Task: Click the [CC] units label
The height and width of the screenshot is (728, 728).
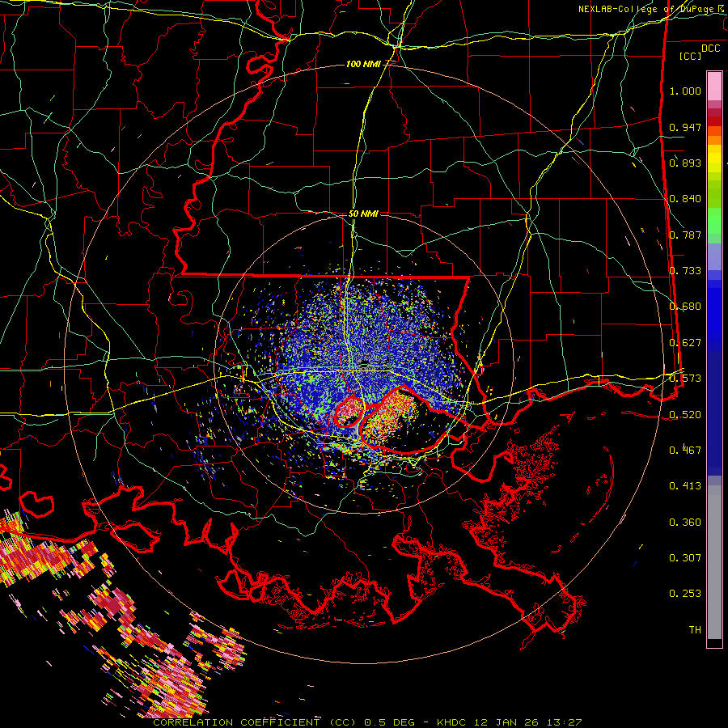Action: 691,56
